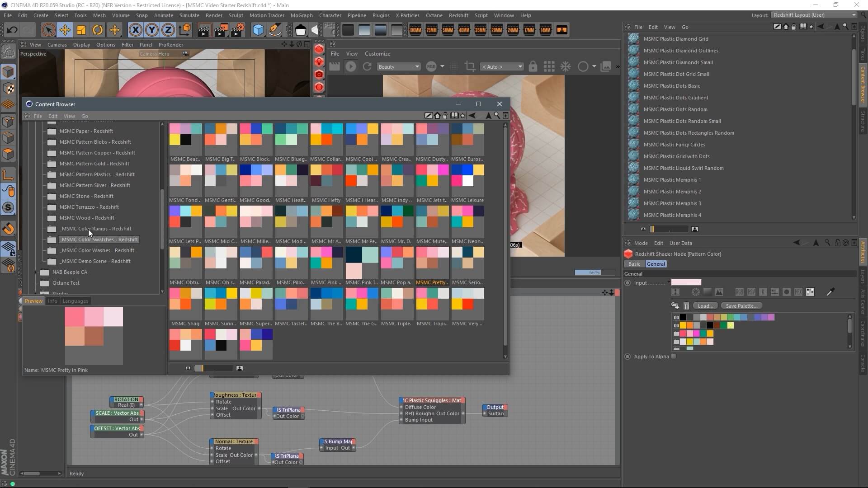Screen dimensions: 868x488
Task: Open the Beauty AOV dropdown
Action: click(x=398, y=67)
